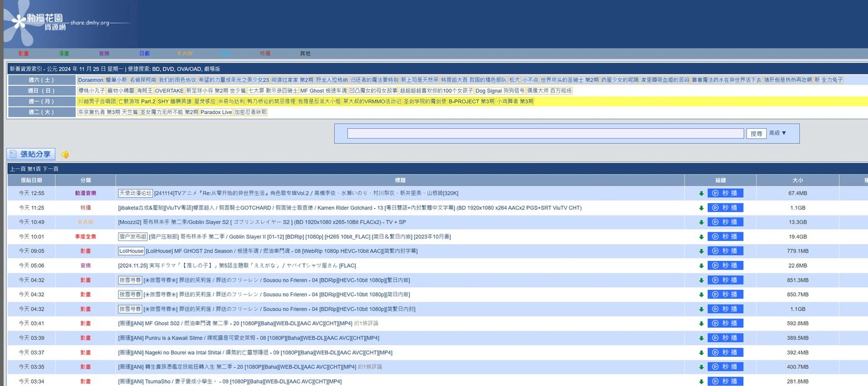
Task: Open the RAW category in the top navigation bar
Action: pyautogui.click(x=185, y=54)
